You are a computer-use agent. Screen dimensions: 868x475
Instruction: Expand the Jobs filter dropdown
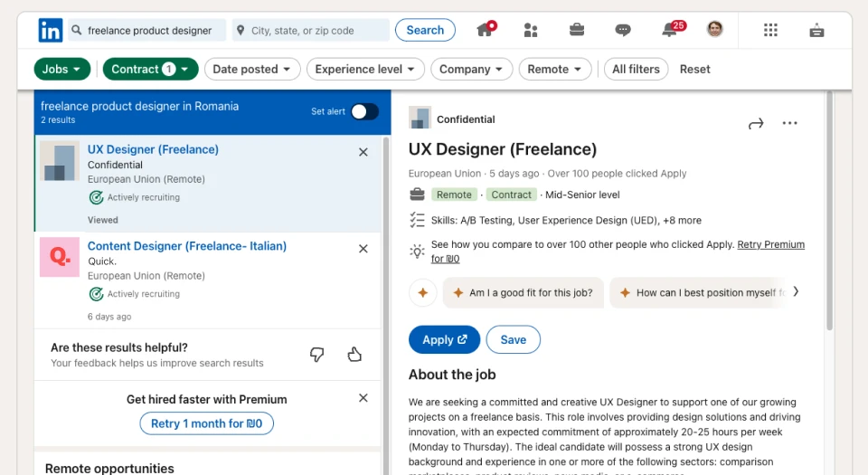pyautogui.click(x=62, y=69)
